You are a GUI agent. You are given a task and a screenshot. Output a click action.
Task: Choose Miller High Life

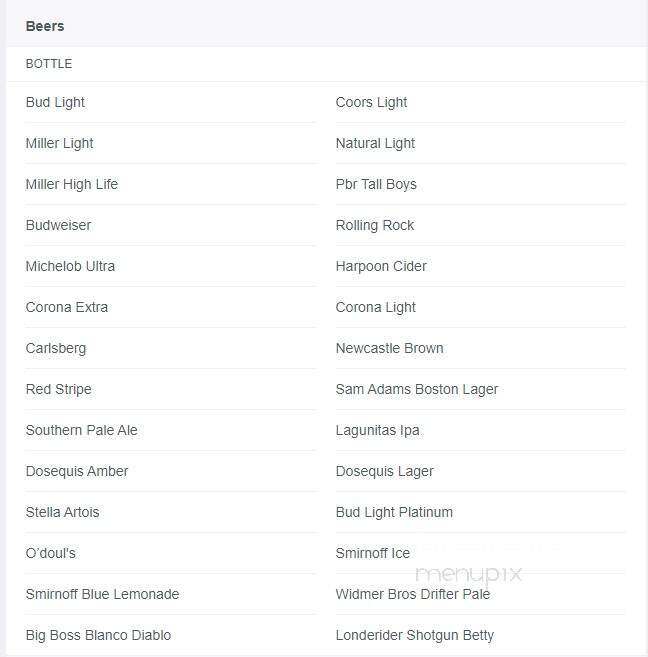click(71, 184)
